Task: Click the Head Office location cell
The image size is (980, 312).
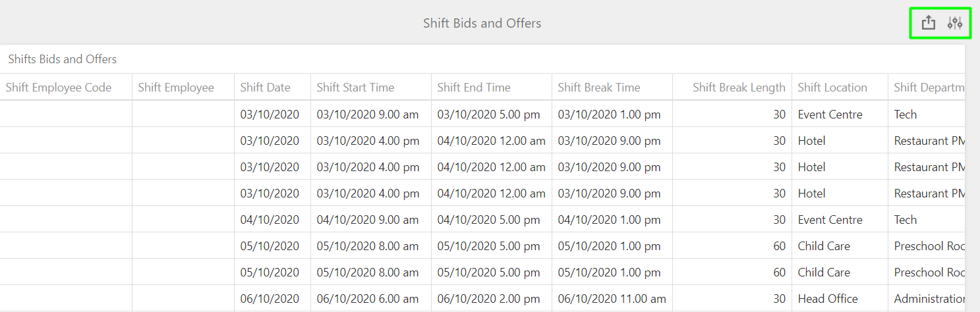Action: click(828, 299)
